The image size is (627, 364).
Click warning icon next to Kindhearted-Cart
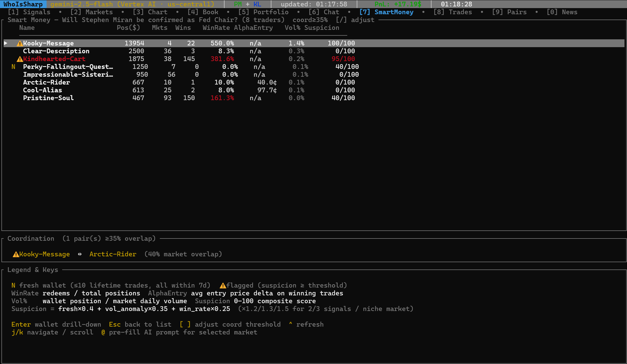pyautogui.click(x=20, y=59)
